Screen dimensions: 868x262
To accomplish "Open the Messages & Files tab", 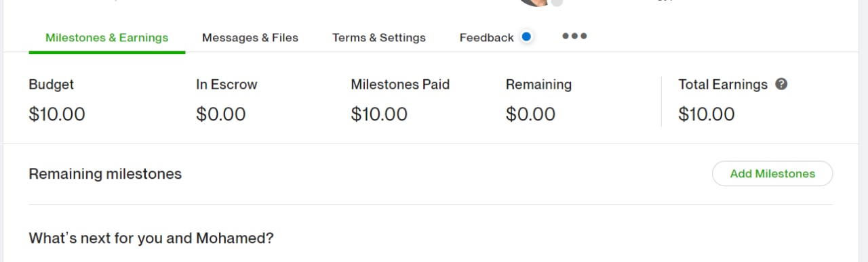I will [x=250, y=38].
